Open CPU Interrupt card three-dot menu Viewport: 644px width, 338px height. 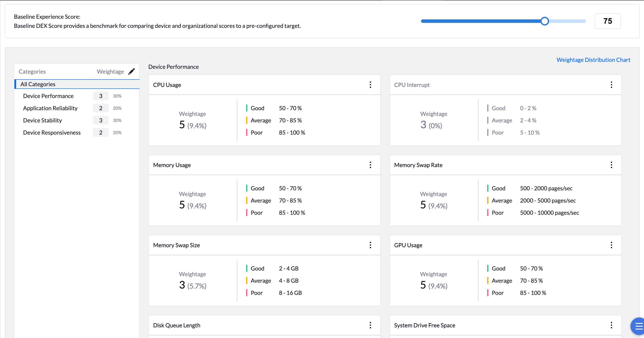click(x=611, y=85)
